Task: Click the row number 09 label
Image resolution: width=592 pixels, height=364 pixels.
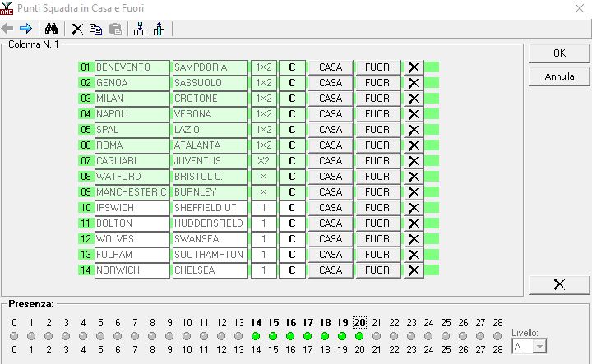Action: (x=86, y=192)
